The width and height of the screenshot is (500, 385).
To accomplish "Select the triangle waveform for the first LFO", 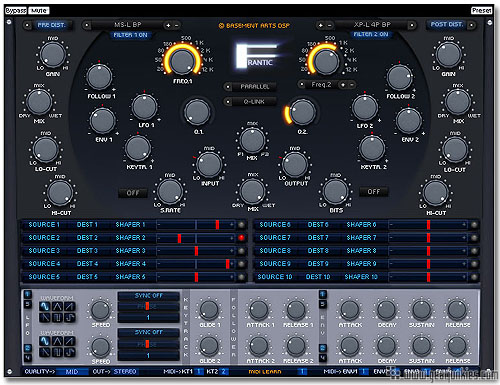I will [57, 307].
